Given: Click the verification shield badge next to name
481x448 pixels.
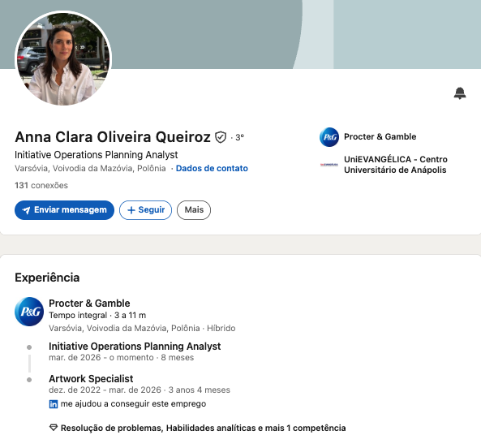Looking at the screenshot, I should click(221, 137).
